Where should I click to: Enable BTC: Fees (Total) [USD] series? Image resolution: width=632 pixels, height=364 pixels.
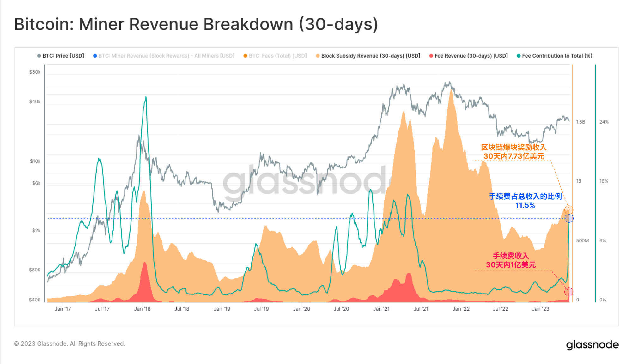click(277, 56)
